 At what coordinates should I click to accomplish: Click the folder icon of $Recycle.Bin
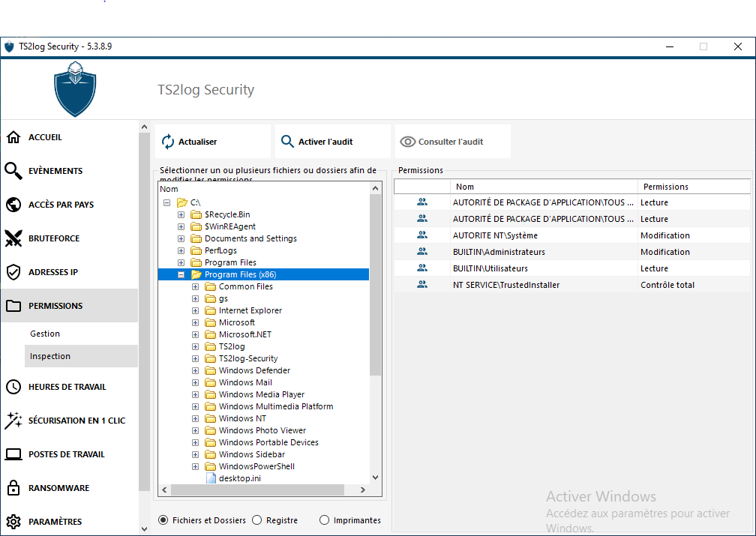[x=196, y=214]
